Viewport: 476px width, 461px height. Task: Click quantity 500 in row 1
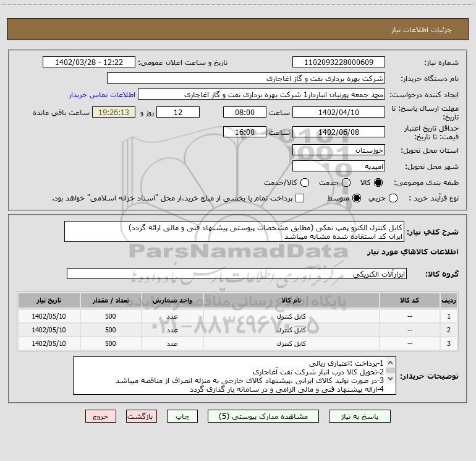coord(111,316)
